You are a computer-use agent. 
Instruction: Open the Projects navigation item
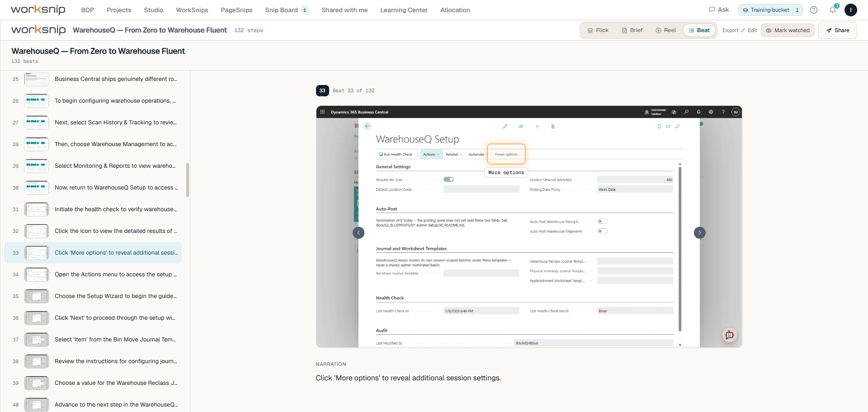(x=119, y=10)
